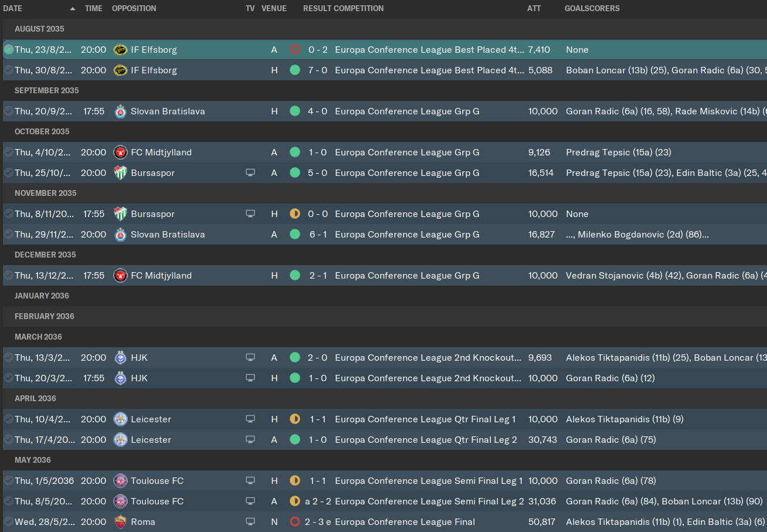Sort by COMPETITION column header
Viewport: 767px width, 532px height.
(359, 9)
